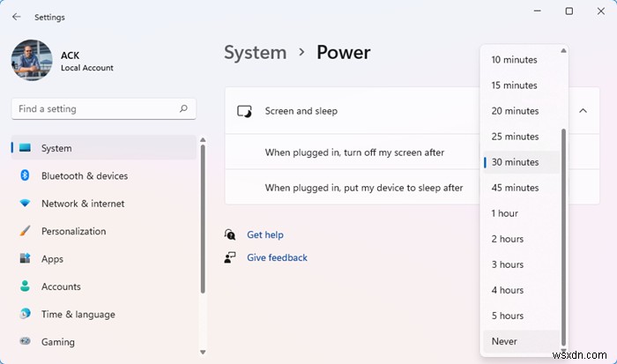Open the Get help link

point(264,235)
